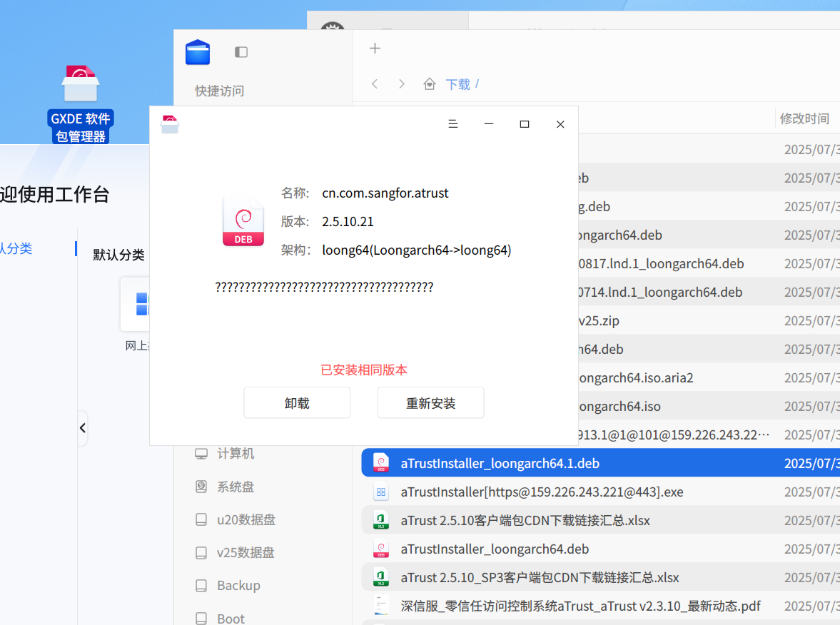Click the 快捷访问 sidebar heading
840x625 pixels.
(x=219, y=91)
